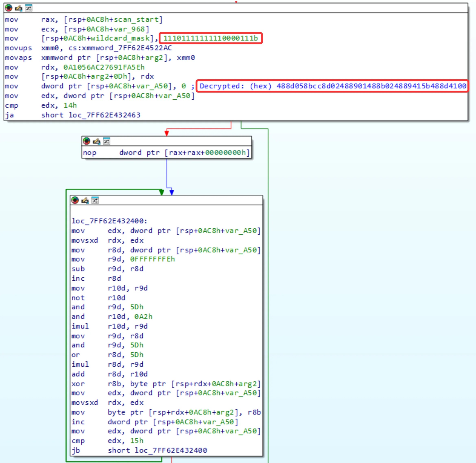This screenshot has width=476, height=463.
Task: Select the and r10d, 0A2h instruction
Action: (112, 317)
